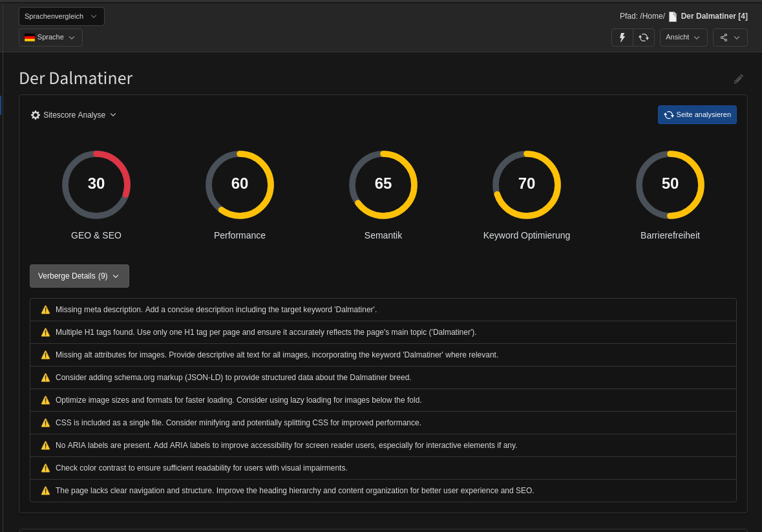Viewport: 762px width, 532px height.
Task: Click the lightning bolt quick-action icon
Action: [622, 37]
